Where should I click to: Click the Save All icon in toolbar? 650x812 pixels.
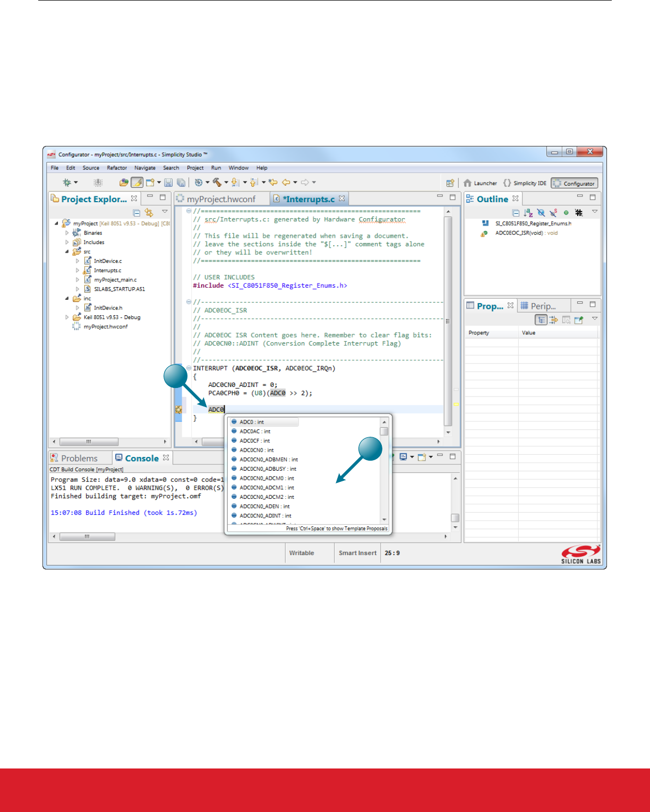pos(181,183)
